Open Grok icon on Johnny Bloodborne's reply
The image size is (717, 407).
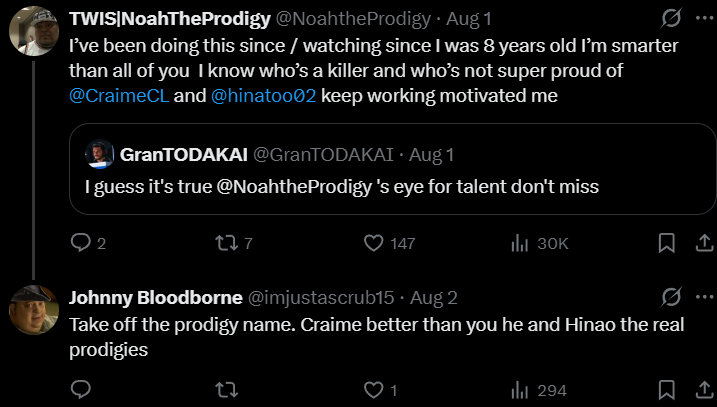671,297
